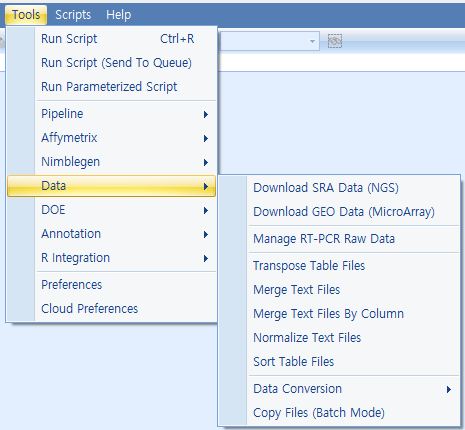
Task: Open the toolbar combo box dropdown arrow
Action: (x=312, y=41)
